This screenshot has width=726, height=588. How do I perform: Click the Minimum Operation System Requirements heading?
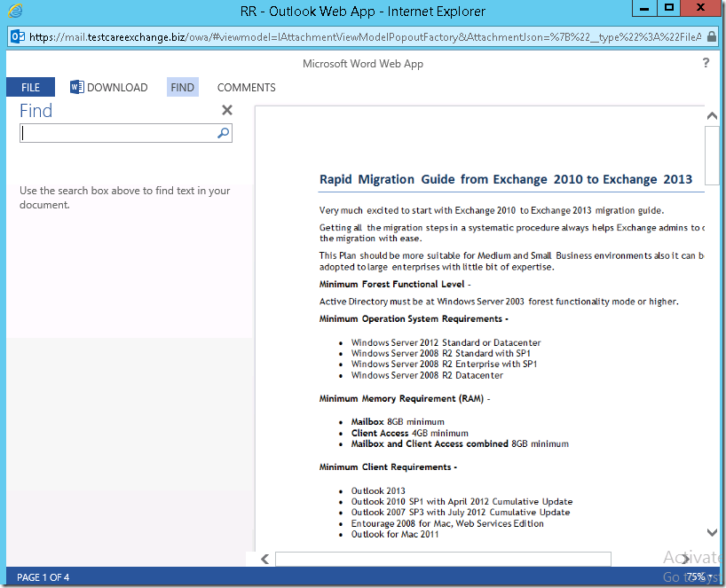click(x=414, y=318)
